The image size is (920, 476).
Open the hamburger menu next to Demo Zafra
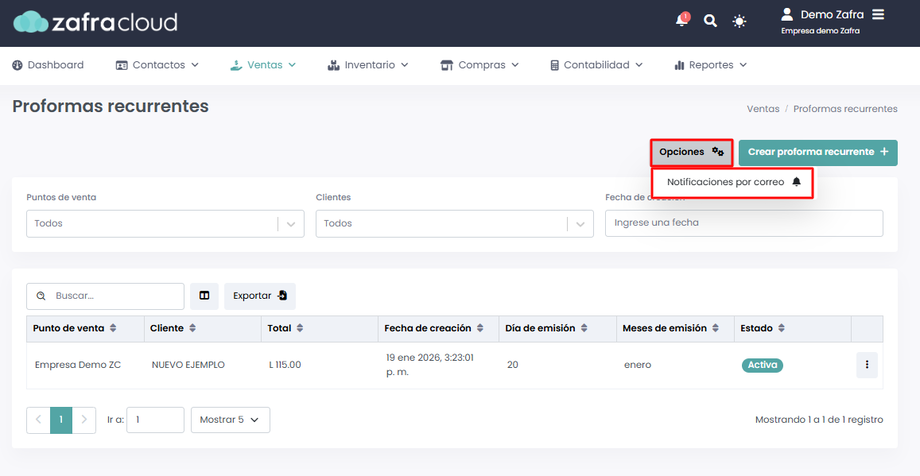click(878, 14)
